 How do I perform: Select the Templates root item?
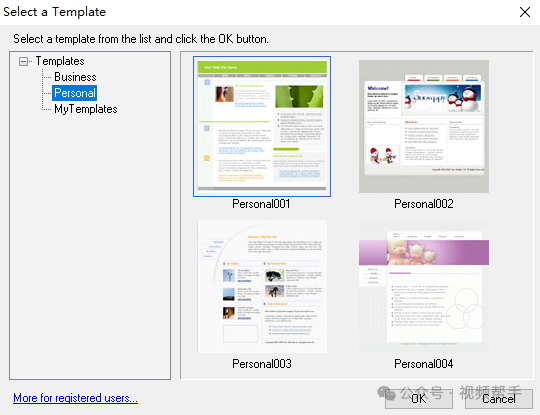pyautogui.click(x=60, y=61)
